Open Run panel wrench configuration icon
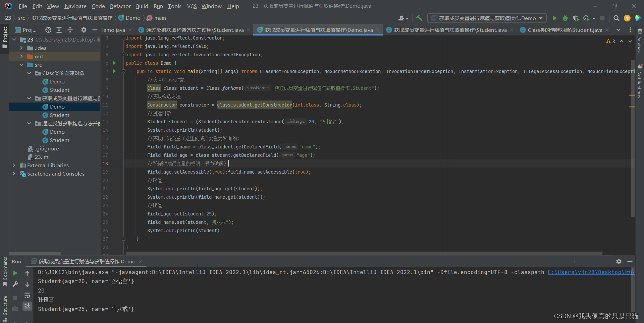The image size is (644, 323). 15,284
